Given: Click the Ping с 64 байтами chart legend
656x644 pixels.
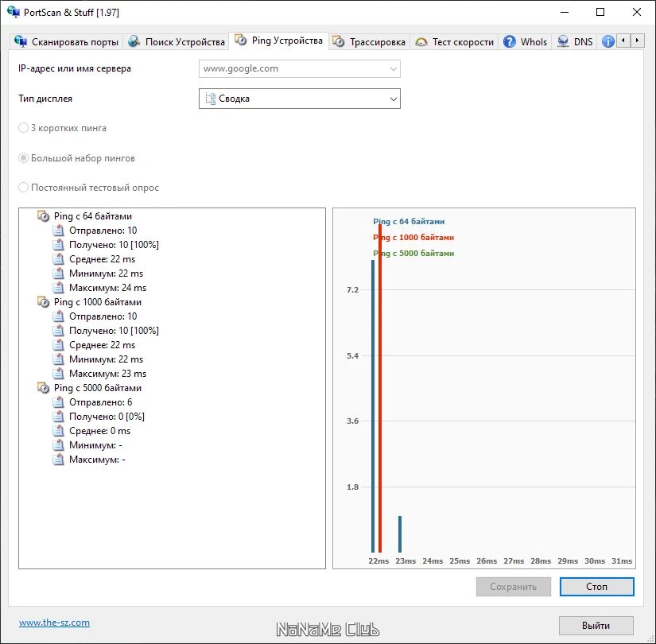Looking at the screenshot, I should pos(409,221).
